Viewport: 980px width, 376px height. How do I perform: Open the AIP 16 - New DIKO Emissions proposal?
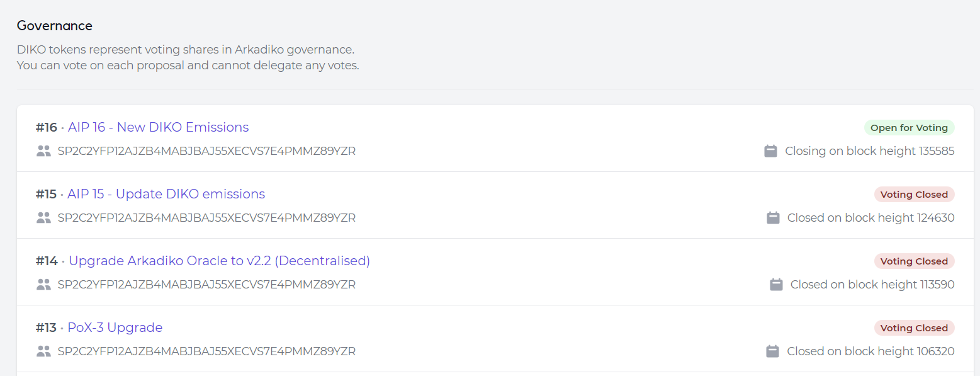coord(158,127)
